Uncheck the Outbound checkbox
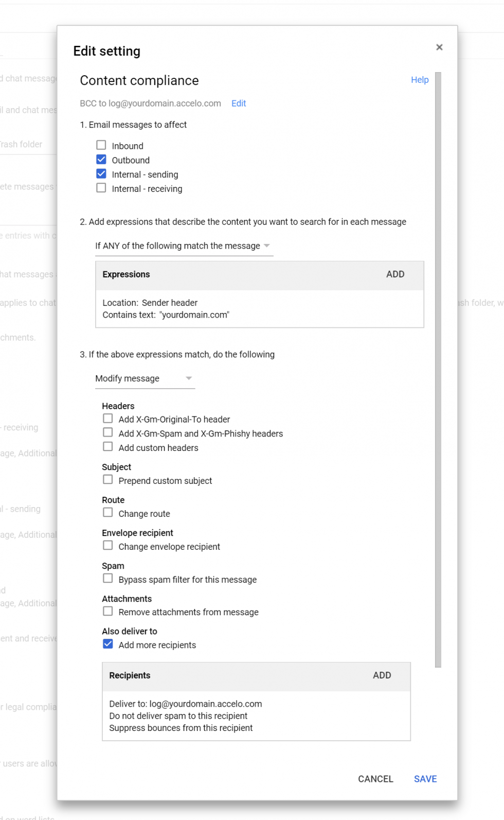The width and height of the screenshot is (504, 820). (101, 160)
